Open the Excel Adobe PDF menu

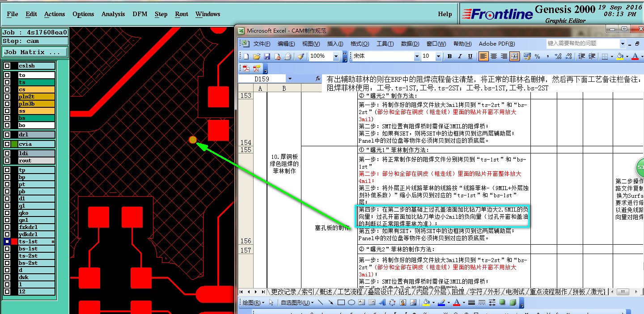point(497,44)
